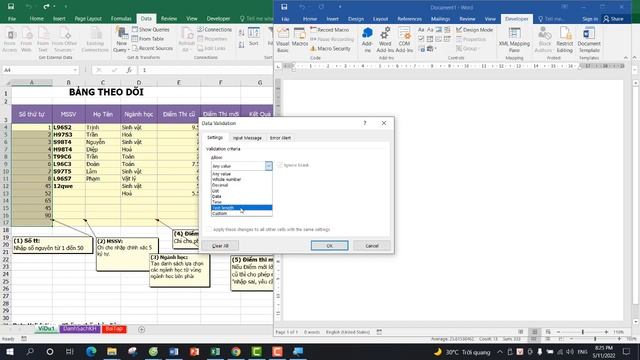Save the Excel workbook from quick access
The image size is (640, 360).
(x=11, y=7)
